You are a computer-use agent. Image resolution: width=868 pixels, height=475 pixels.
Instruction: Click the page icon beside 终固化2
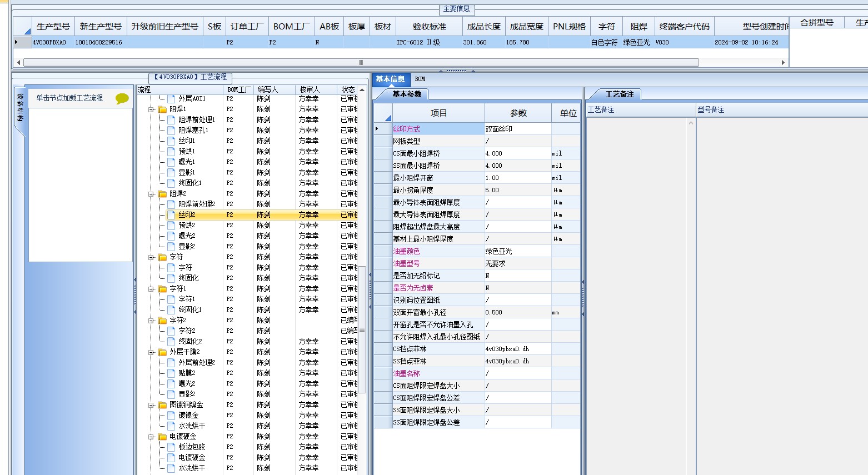172,341
